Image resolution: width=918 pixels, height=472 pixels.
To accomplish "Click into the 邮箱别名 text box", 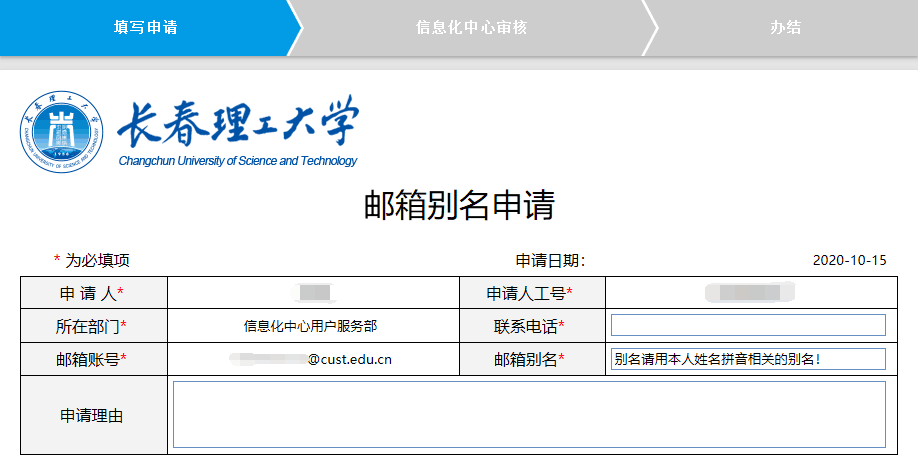I will click(748, 359).
